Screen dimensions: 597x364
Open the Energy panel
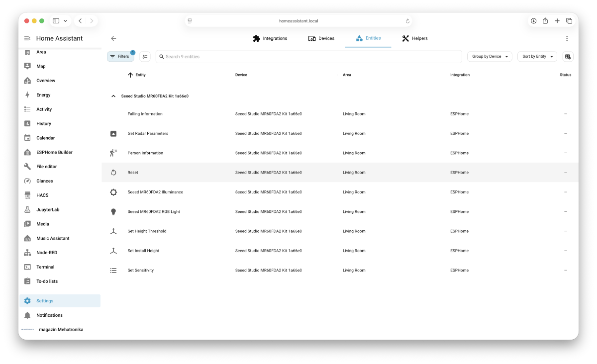(x=60, y=95)
